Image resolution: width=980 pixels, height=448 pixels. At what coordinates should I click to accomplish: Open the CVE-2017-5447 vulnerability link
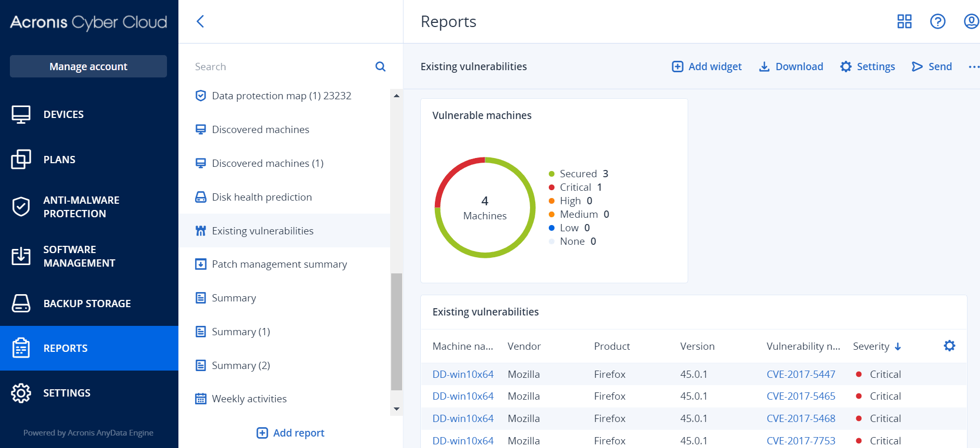(x=801, y=374)
